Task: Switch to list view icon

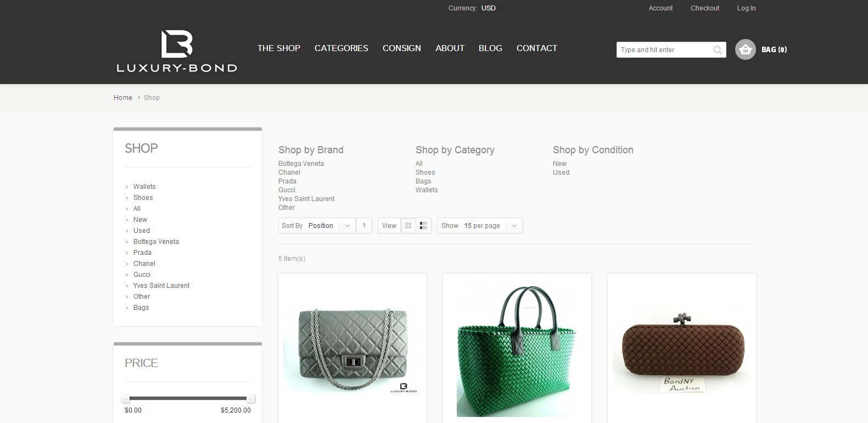Action: [423, 226]
